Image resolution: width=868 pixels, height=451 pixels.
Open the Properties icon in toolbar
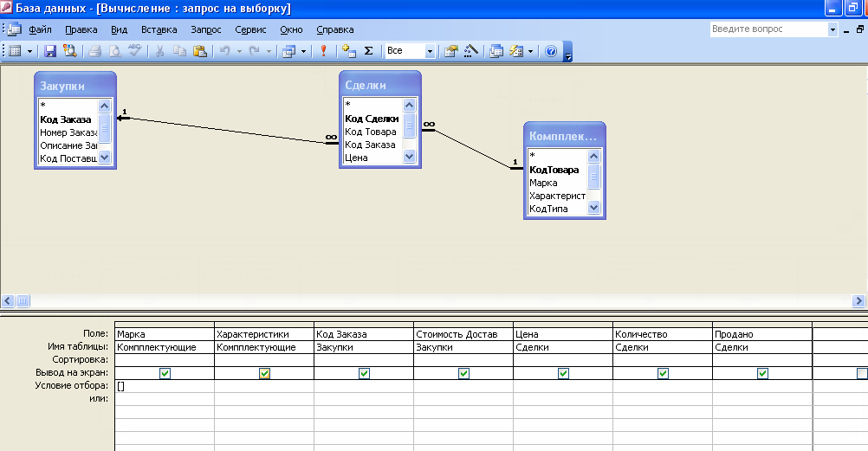[450, 51]
